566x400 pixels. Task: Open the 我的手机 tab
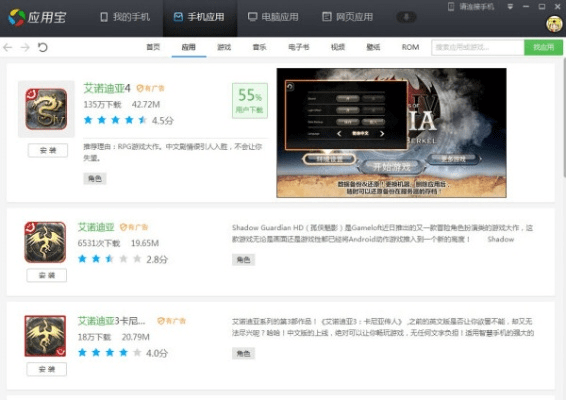(x=125, y=17)
